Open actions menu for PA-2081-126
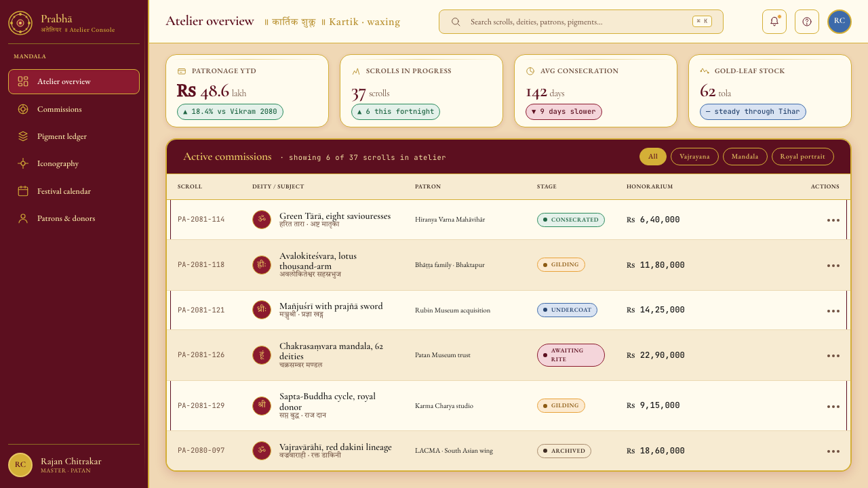868x488 pixels. coord(833,355)
